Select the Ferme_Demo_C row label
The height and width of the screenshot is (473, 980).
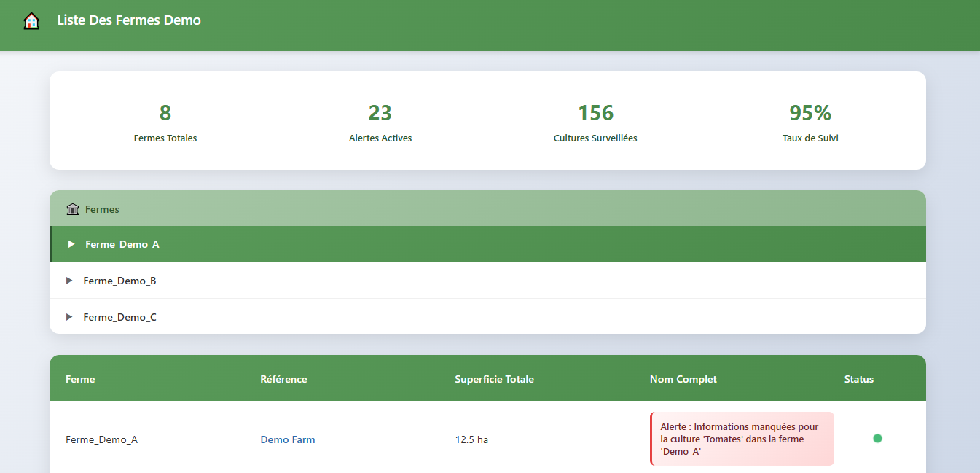click(119, 317)
